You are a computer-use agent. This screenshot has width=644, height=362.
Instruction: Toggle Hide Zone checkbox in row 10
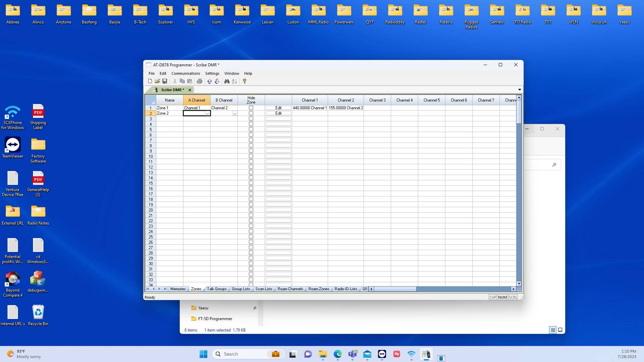click(251, 156)
